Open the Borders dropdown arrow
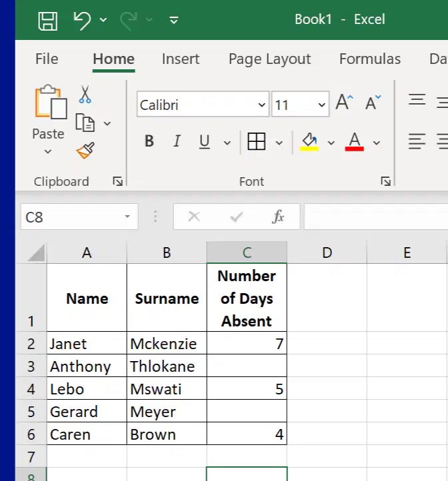Viewport: 448px width, 481px height. 279,143
